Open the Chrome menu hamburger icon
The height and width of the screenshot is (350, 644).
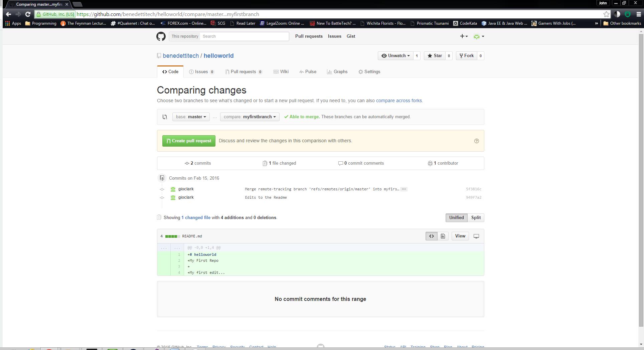click(639, 14)
